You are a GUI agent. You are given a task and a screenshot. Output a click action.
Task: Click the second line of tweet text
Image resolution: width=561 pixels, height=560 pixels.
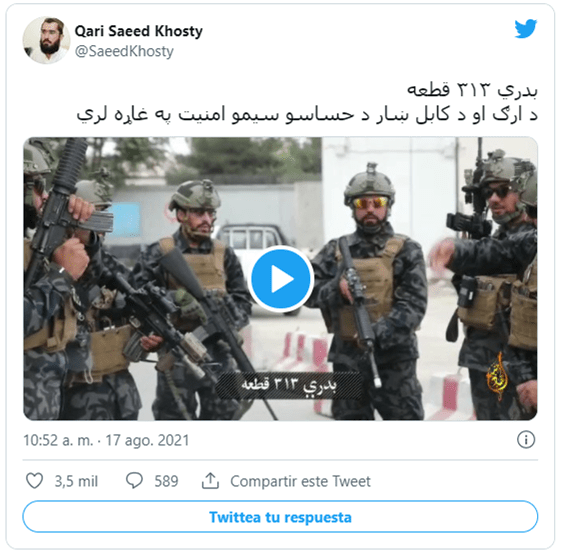[x=307, y=115]
